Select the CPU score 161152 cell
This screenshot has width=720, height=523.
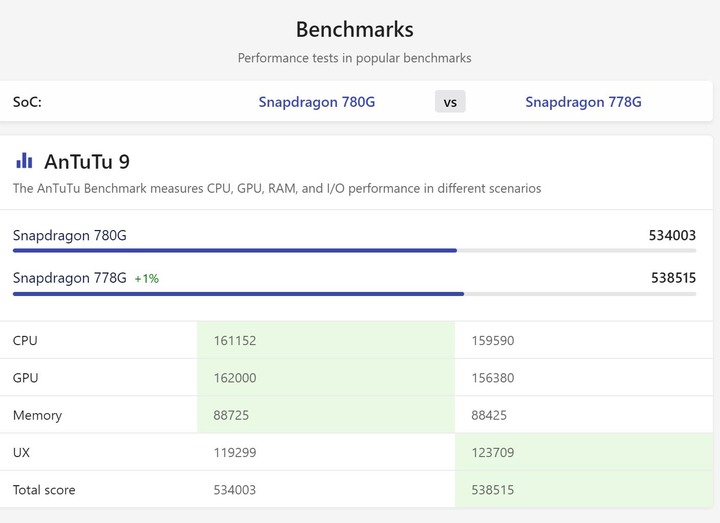click(235, 341)
